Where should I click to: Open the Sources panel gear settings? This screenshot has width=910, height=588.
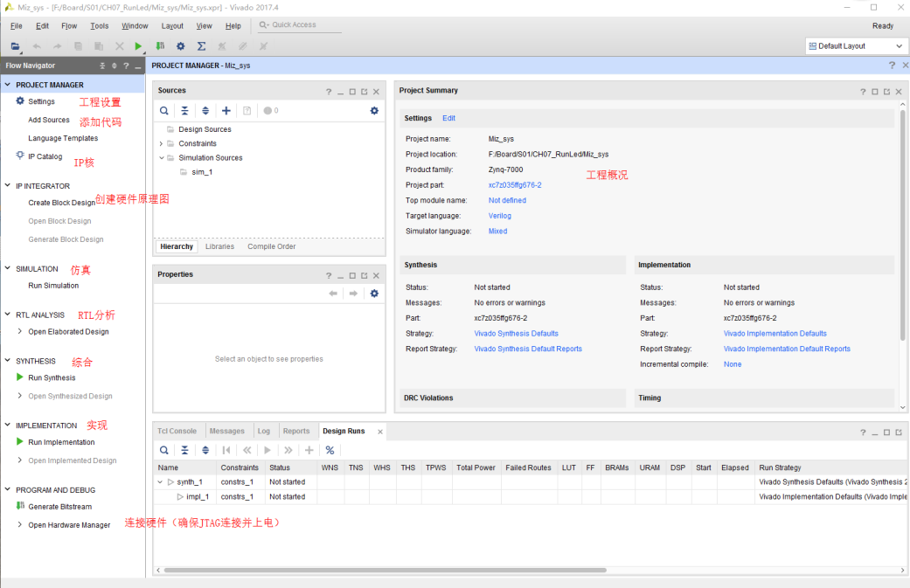click(374, 111)
